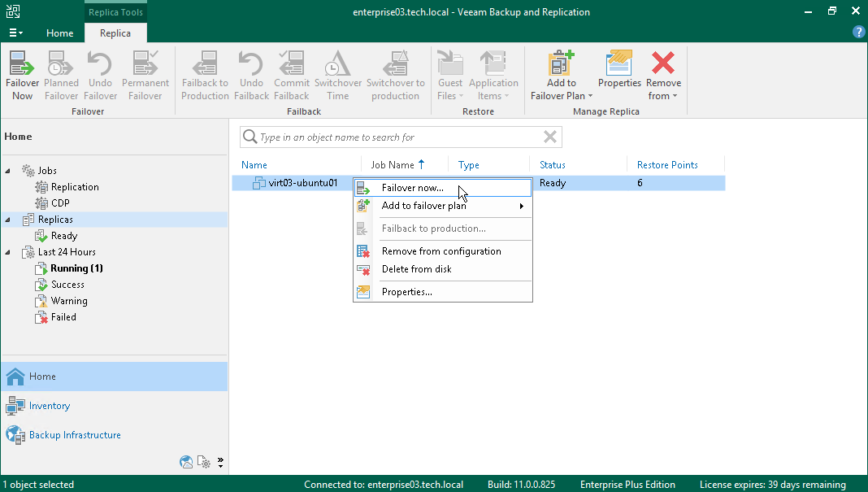This screenshot has height=492, width=868.
Task: Choose Remove from configuration in context menu
Action: (x=443, y=251)
